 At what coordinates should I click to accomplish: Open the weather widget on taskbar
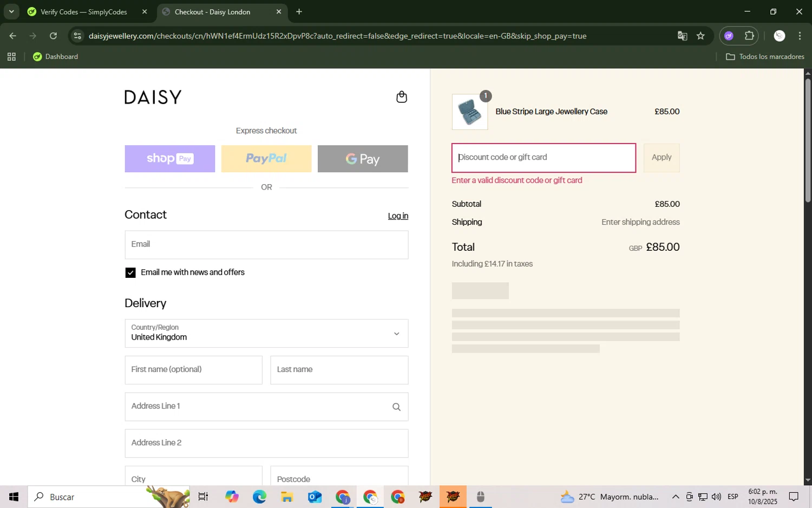609,497
